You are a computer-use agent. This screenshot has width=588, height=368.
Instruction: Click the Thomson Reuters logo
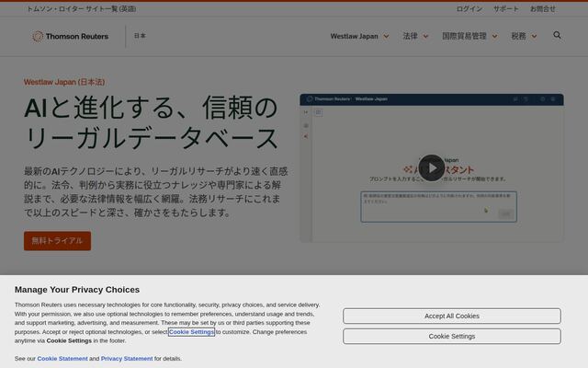pyautogui.click(x=71, y=37)
